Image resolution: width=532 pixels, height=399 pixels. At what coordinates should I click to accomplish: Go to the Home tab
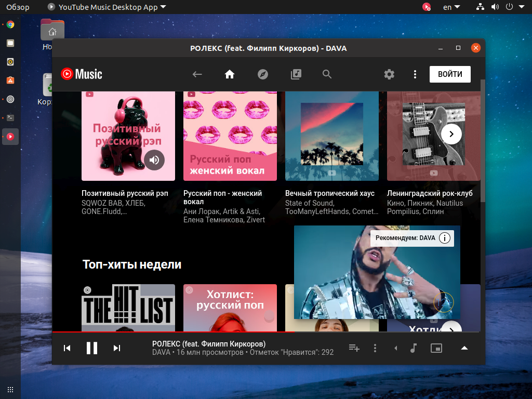[230, 74]
